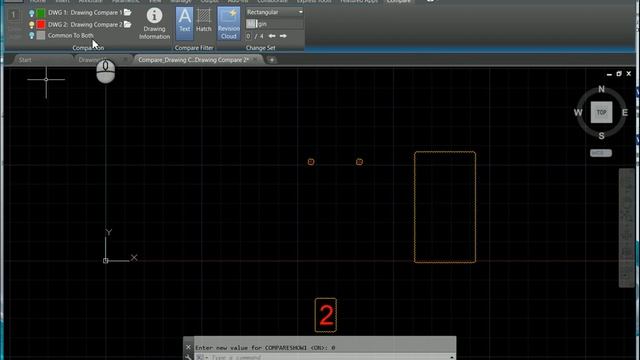Toggle Common To Both lightbulb visibility
The width and height of the screenshot is (640, 360).
point(31,36)
